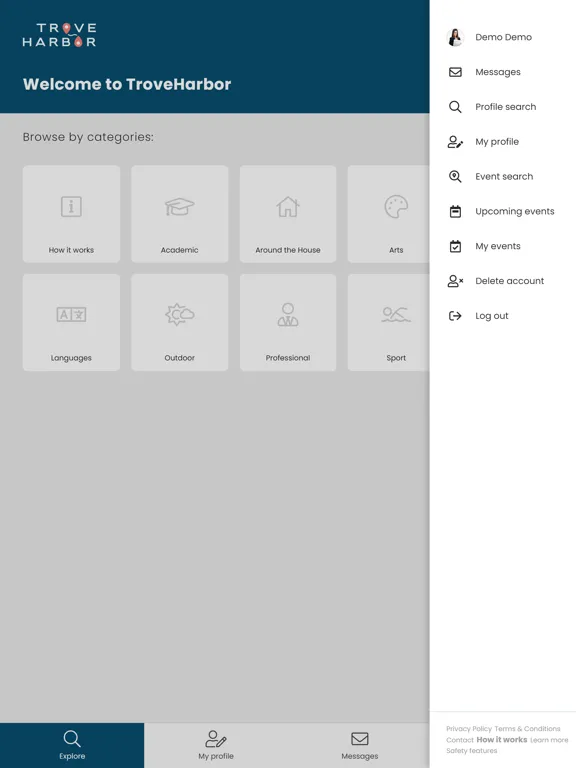Click the Event search icon

(x=455, y=176)
